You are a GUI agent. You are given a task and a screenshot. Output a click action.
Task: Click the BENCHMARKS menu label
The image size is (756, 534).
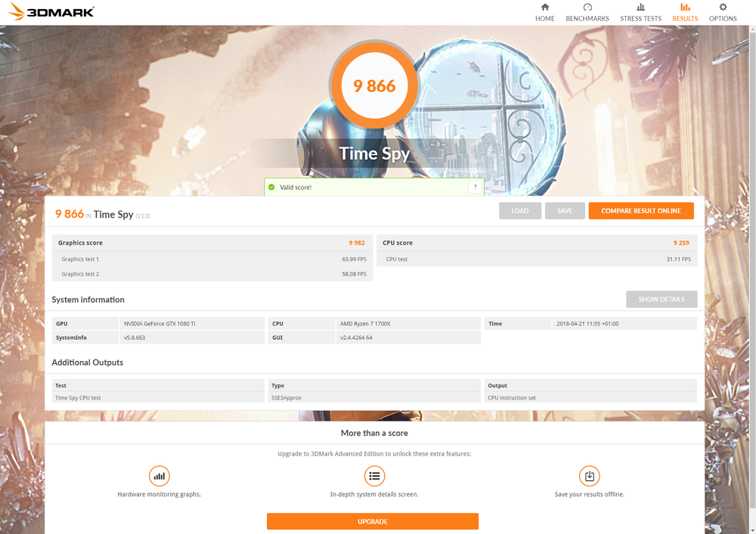coord(587,18)
